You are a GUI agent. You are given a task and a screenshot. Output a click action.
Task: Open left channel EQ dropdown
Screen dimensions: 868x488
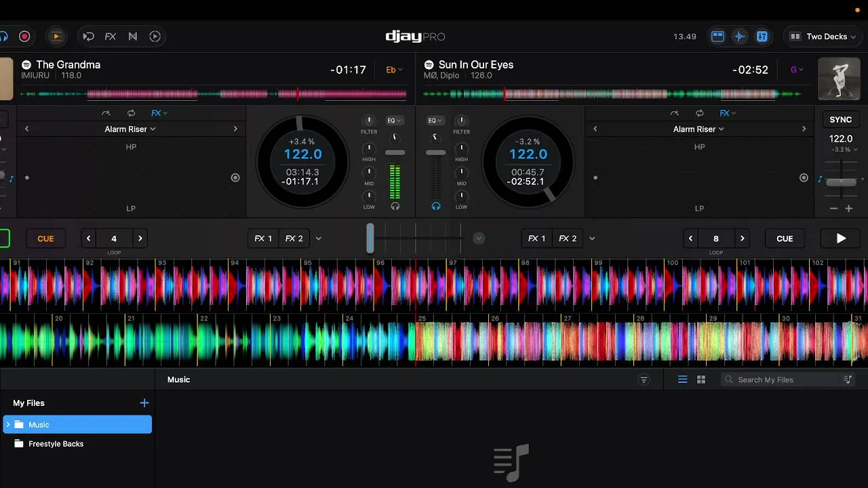tap(394, 121)
